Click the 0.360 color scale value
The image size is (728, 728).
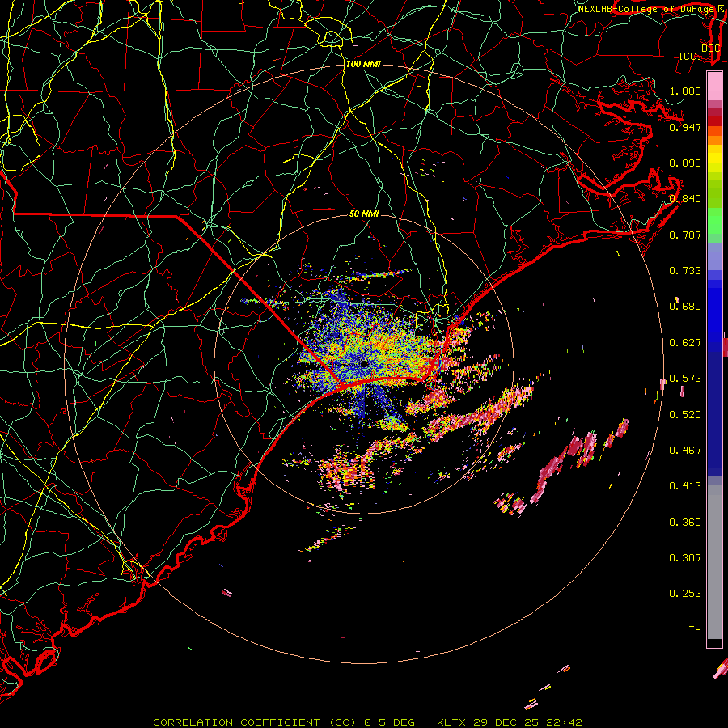click(685, 523)
